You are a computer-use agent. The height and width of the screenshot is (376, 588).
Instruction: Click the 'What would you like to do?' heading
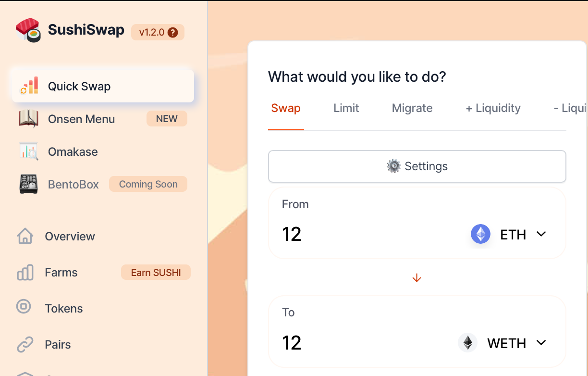click(357, 76)
